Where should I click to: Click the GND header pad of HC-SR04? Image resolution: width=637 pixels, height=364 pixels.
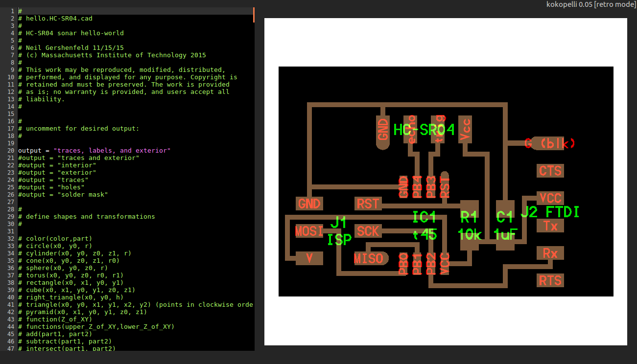pyautogui.click(x=382, y=132)
